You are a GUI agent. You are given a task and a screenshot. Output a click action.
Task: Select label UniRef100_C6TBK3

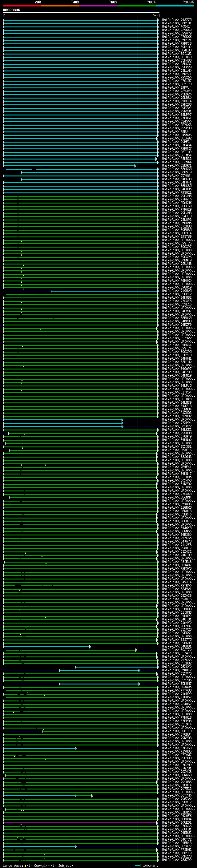pos(177,57)
